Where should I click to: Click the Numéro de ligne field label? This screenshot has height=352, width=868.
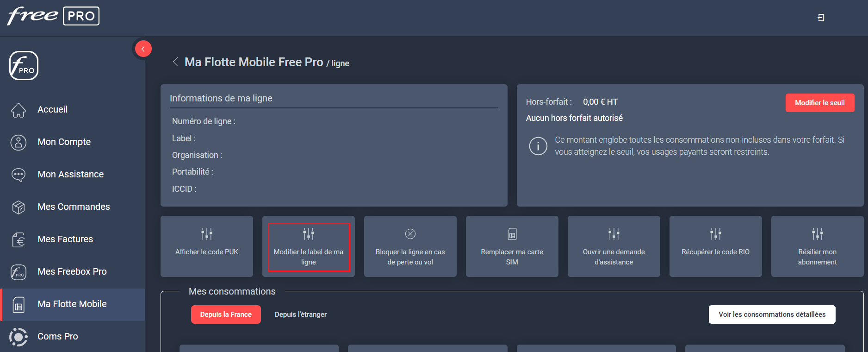coord(204,121)
